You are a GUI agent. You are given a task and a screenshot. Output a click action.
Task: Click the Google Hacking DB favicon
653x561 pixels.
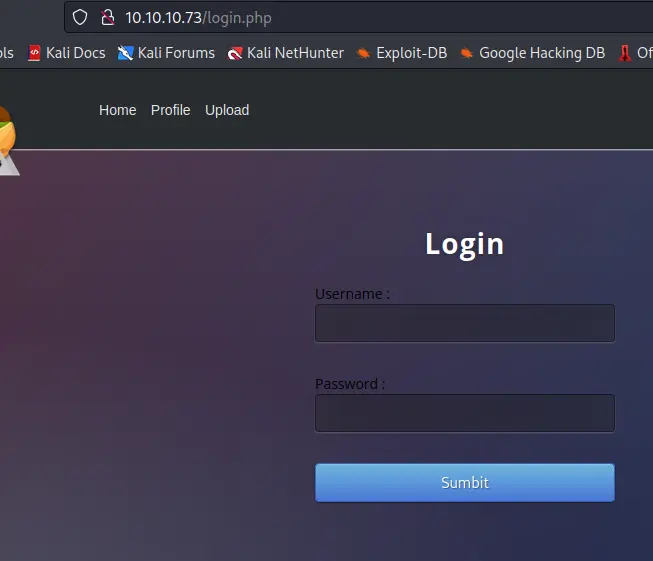click(x=466, y=53)
